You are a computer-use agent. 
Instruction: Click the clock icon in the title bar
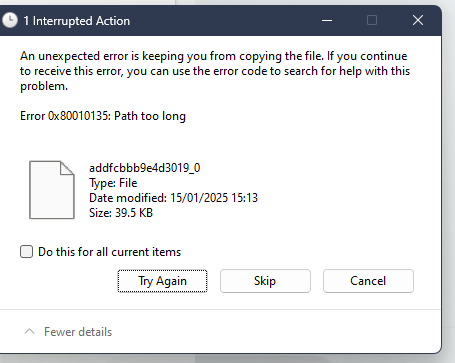point(10,21)
